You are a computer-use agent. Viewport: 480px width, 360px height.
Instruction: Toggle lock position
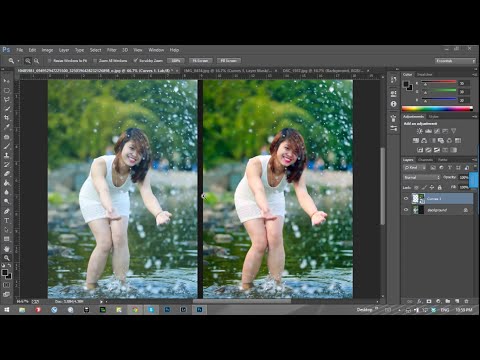point(432,187)
